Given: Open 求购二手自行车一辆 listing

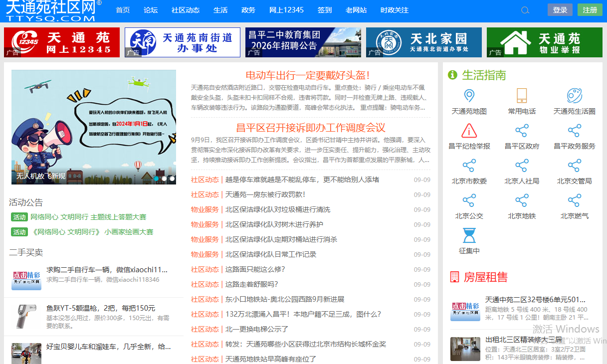Looking at the screenshot, I should [107, 270].
